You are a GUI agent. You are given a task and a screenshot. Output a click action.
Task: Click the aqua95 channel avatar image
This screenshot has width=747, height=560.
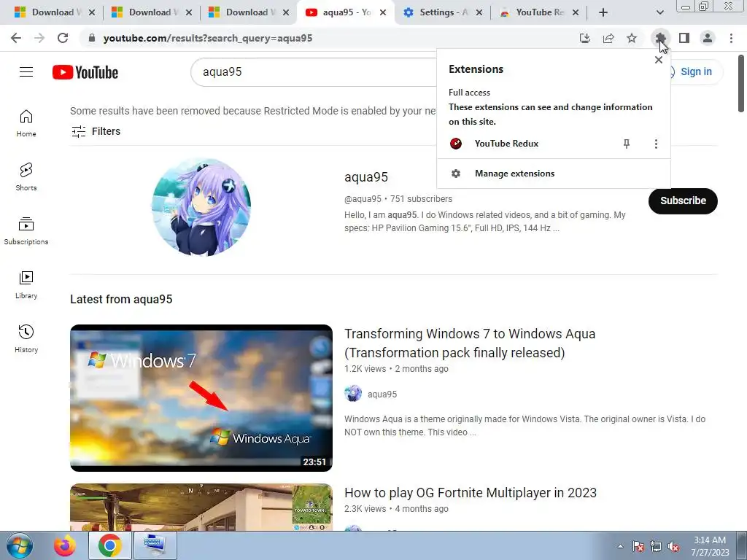201,207
